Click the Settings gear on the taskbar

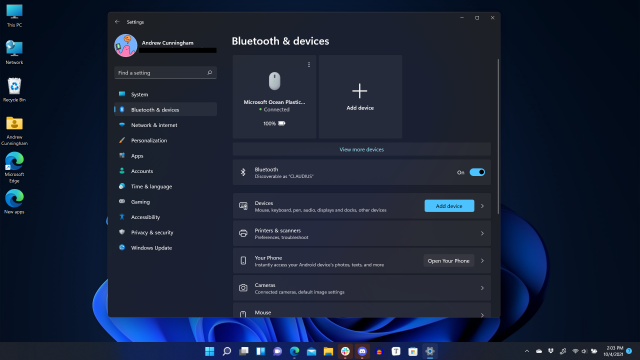[x=430, y=351]
